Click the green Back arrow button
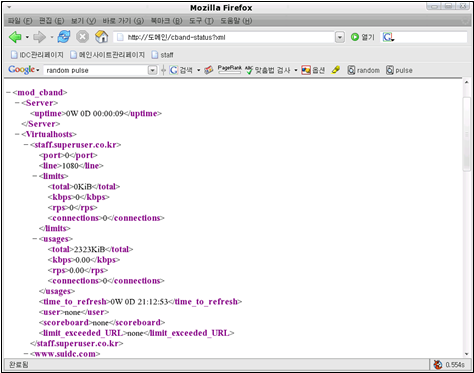The width and height of the screenshot is (474, 373). pos(15,37)
